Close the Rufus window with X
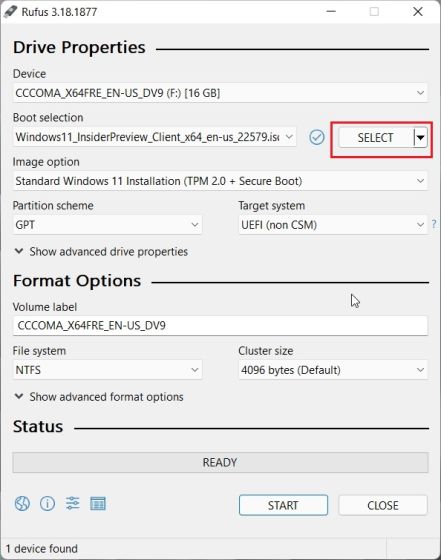The height and width of the screenshot is (560, 441). [x=418, y=11]
